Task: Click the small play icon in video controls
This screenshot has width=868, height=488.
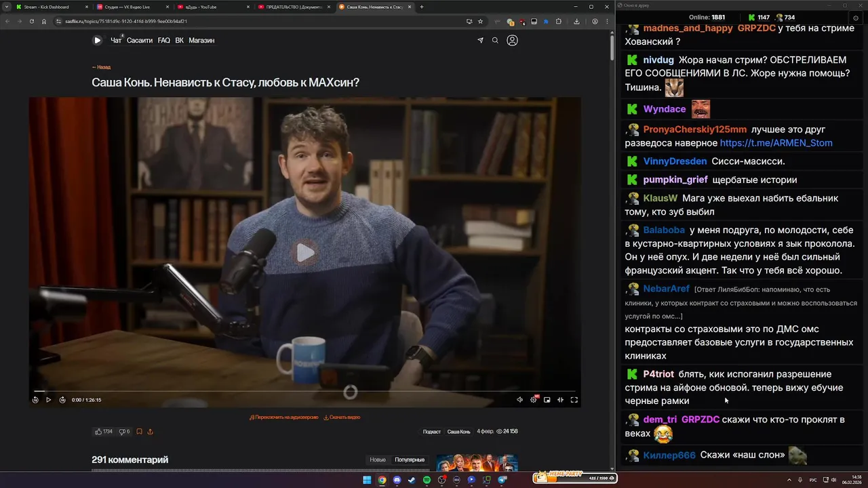Action: [48, 400]
